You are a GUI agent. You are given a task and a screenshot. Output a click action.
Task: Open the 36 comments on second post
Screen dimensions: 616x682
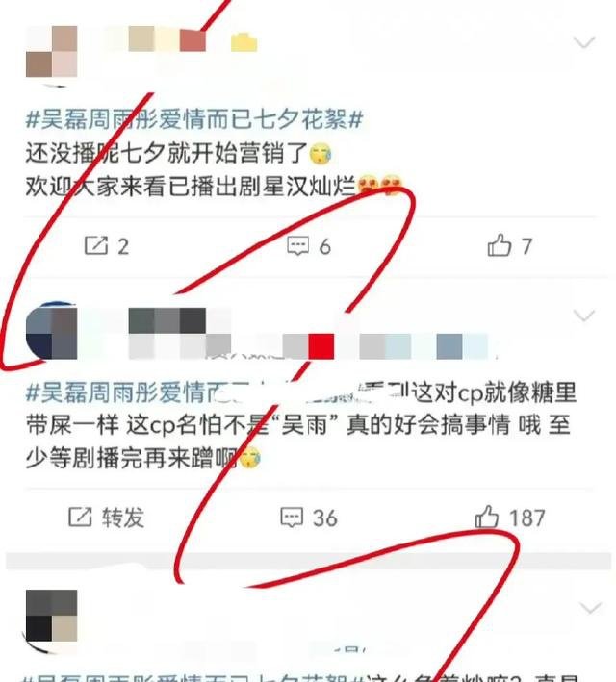click(x=309, y=518)
